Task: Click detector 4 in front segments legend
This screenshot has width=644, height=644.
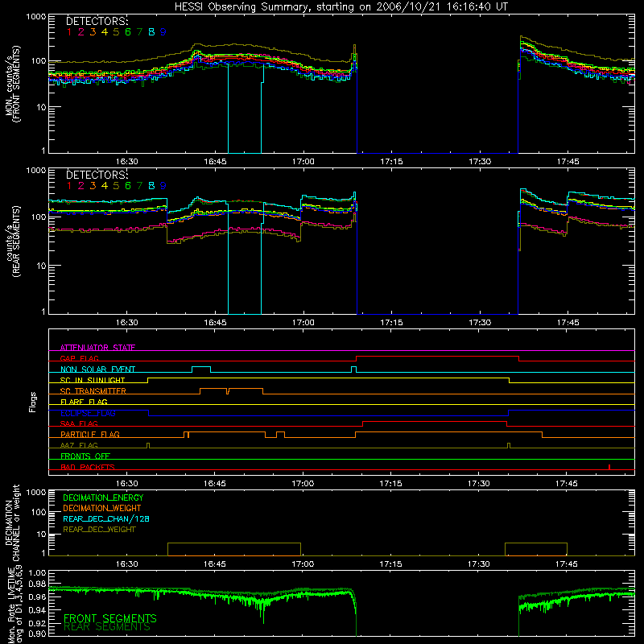Action: 105,32
